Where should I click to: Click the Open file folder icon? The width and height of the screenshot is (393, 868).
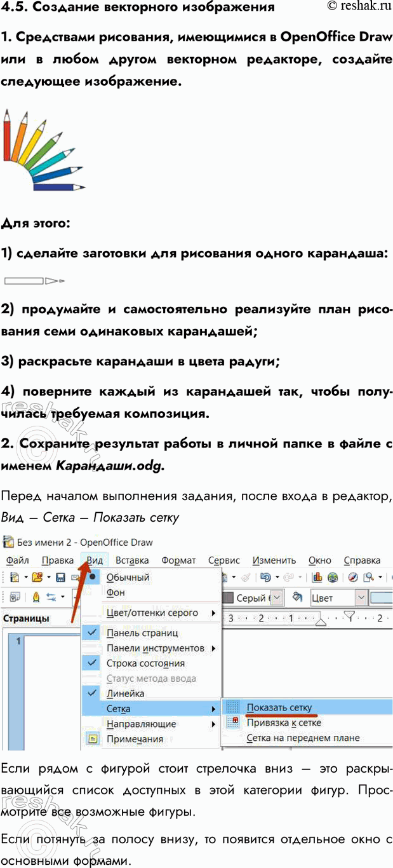[37, 578]
